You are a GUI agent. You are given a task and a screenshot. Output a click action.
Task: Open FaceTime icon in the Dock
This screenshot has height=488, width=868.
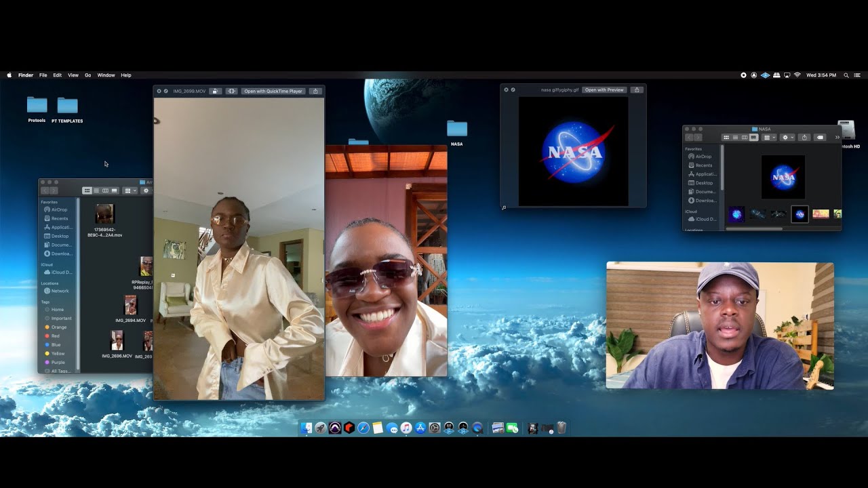coord(512,428)
